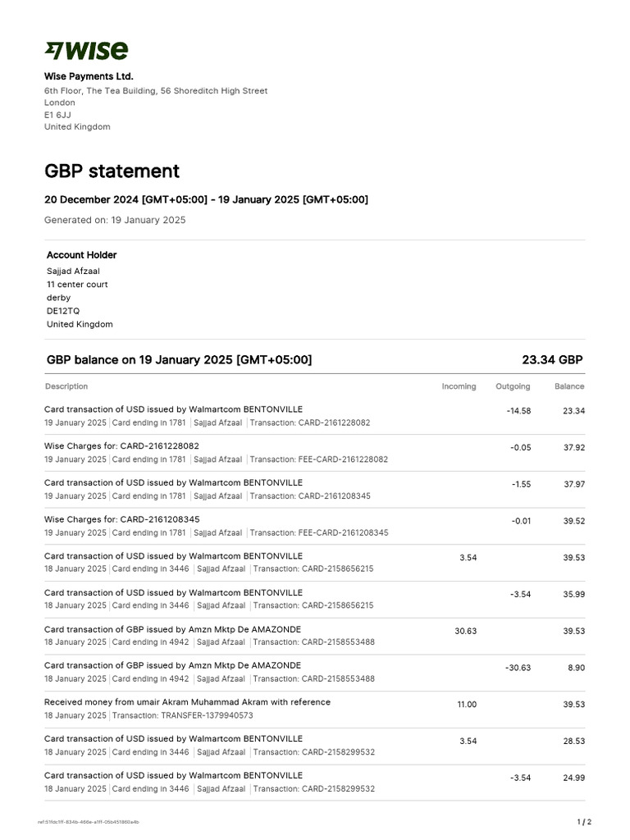Click the Balance column header
Screen dimensions: 630x840
tap(569, 386)
